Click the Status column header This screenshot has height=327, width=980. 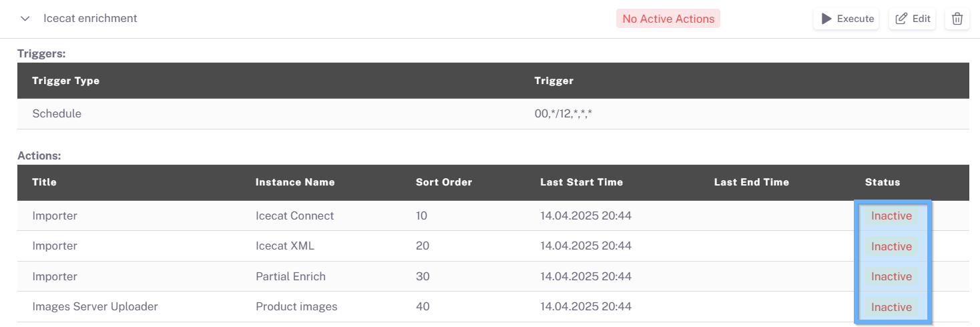point(883,182)
